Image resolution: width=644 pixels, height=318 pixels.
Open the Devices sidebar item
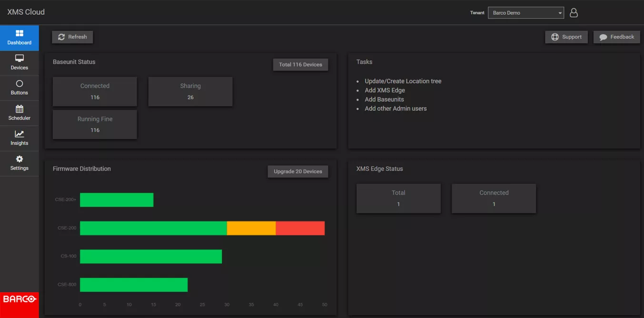(x=20, y=63)
